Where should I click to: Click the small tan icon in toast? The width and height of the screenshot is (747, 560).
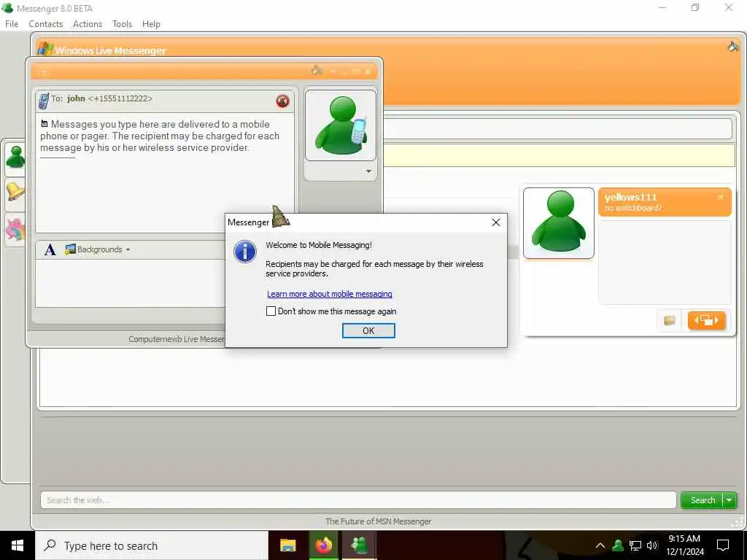[x=670, y=321]
